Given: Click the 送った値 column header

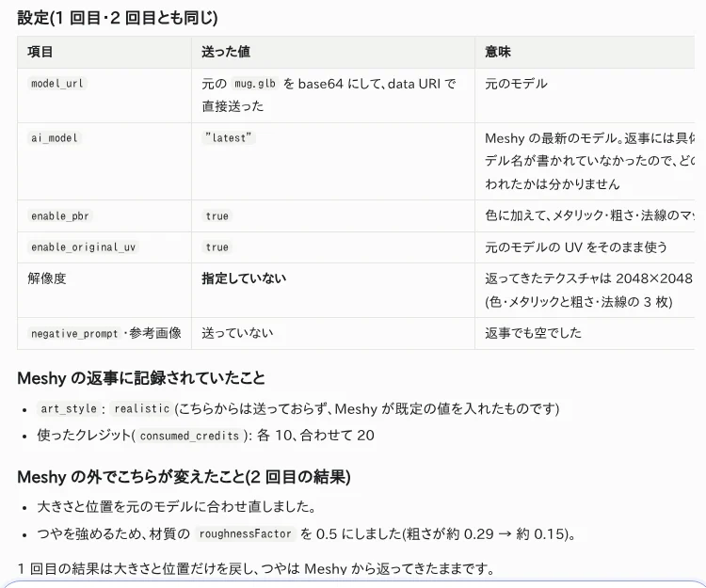Looking at the screenshot, I should pyautogui.click(x=226, y=52).
